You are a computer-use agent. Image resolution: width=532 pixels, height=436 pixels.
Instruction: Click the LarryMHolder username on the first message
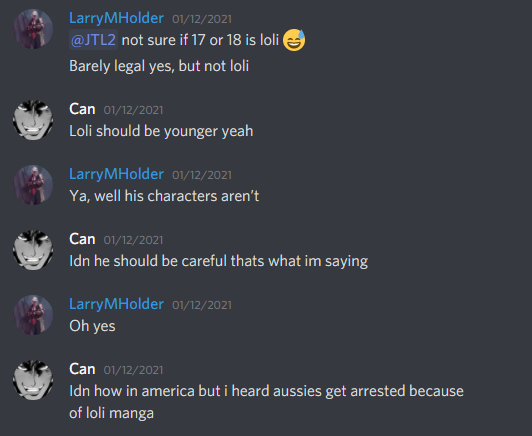pos(116,18)
